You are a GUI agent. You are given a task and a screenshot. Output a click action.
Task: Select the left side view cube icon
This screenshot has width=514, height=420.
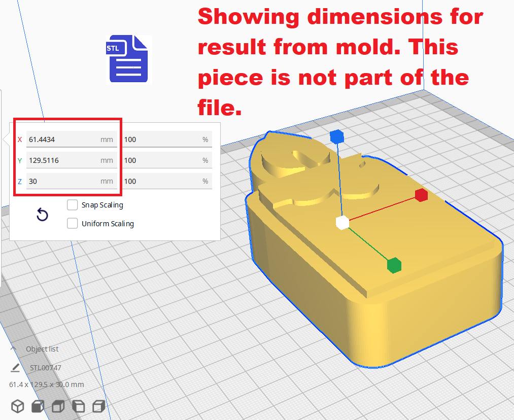(78, 406)
